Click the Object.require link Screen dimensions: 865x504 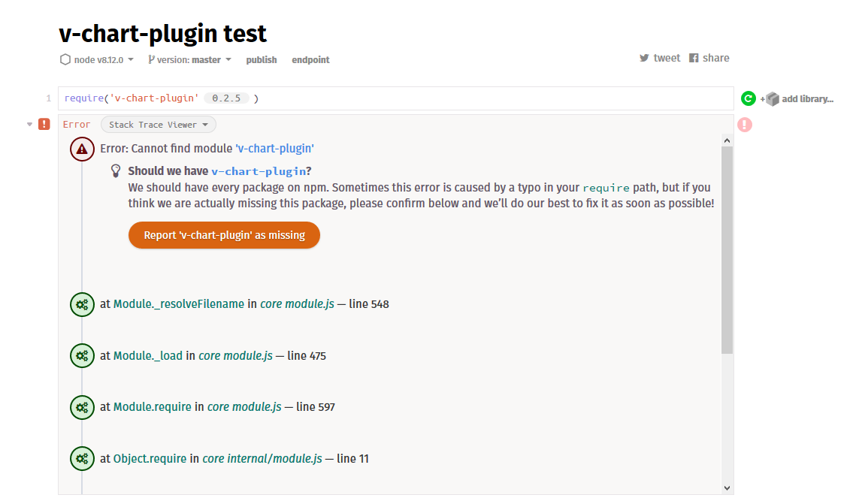(x=150, y=459)
